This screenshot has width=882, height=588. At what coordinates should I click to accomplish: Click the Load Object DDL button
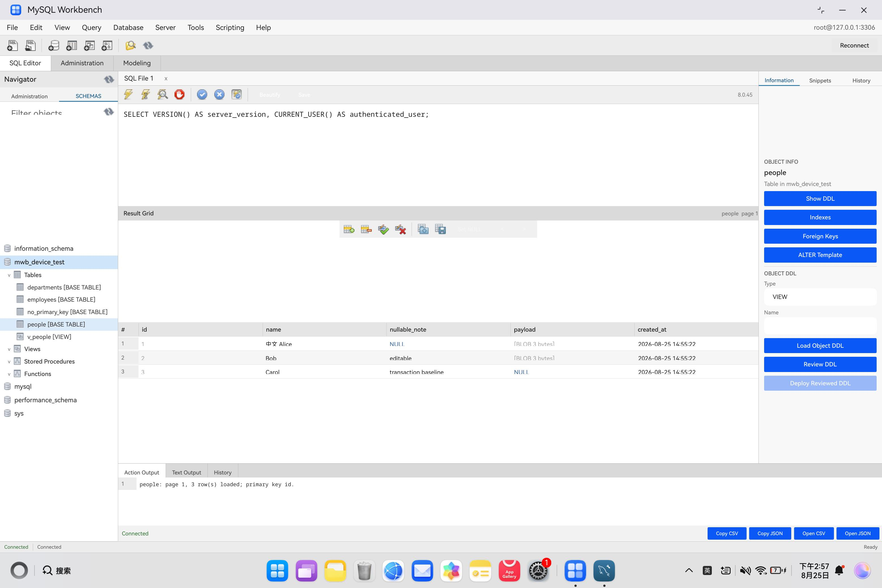(x=820, y=345)
